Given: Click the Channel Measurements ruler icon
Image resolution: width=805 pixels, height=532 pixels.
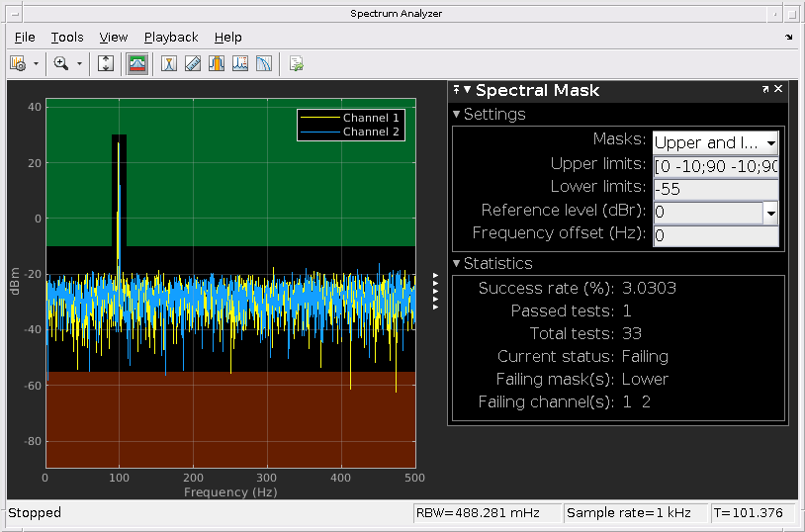Looking at the screenshot, I should [x=193, y=63].
